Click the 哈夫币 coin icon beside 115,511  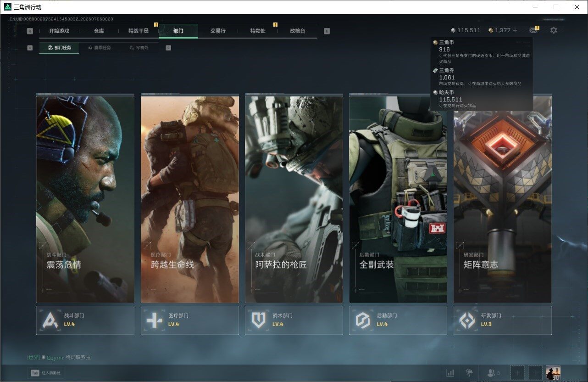tap(453, 30)
